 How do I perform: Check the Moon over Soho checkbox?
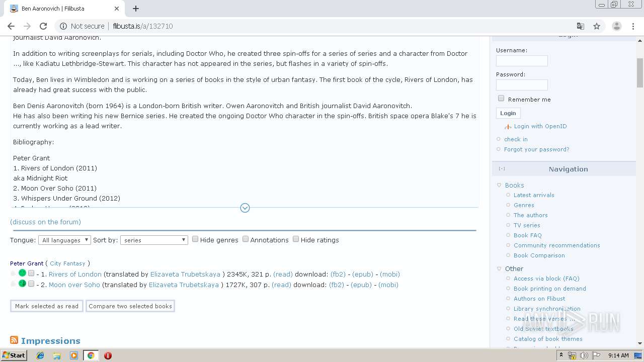pos(31,284)
